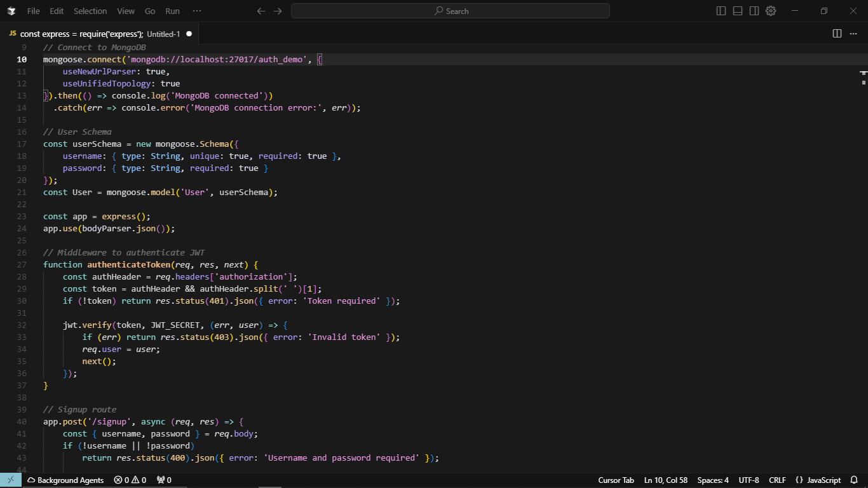Open the Cursor settings gear
This screenshot has width=868, height=488.
pyautogui.click(x=771, y=11)
